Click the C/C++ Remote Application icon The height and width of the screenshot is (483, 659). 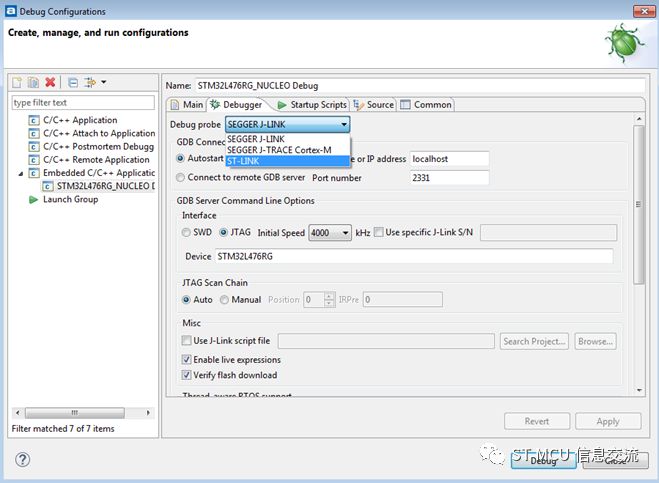pos(34,160)
